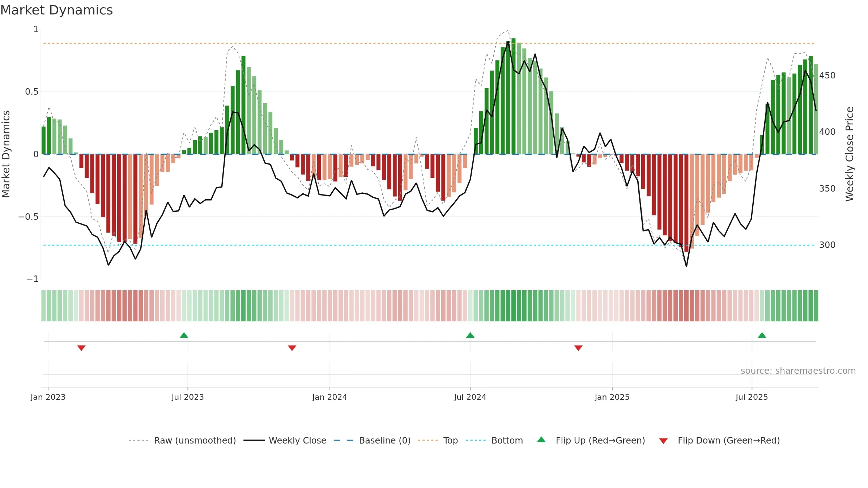868x488 pixels.
Task: Click the 300 tick on the price axis
Action: [x=827, y=245]
